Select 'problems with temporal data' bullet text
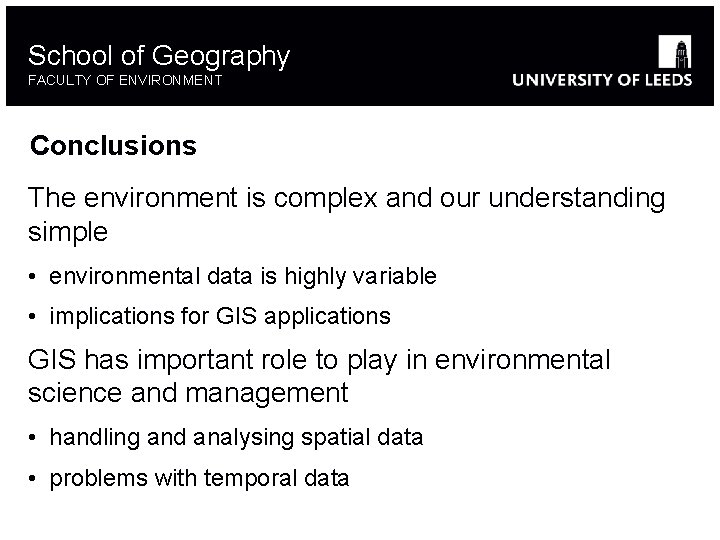 (199, 478)
